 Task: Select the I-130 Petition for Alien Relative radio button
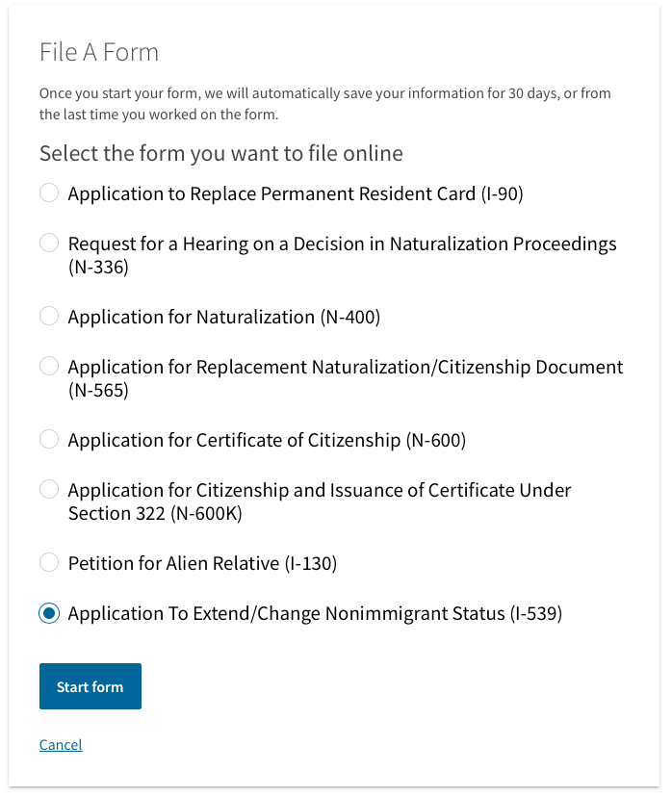click(49, 562)
